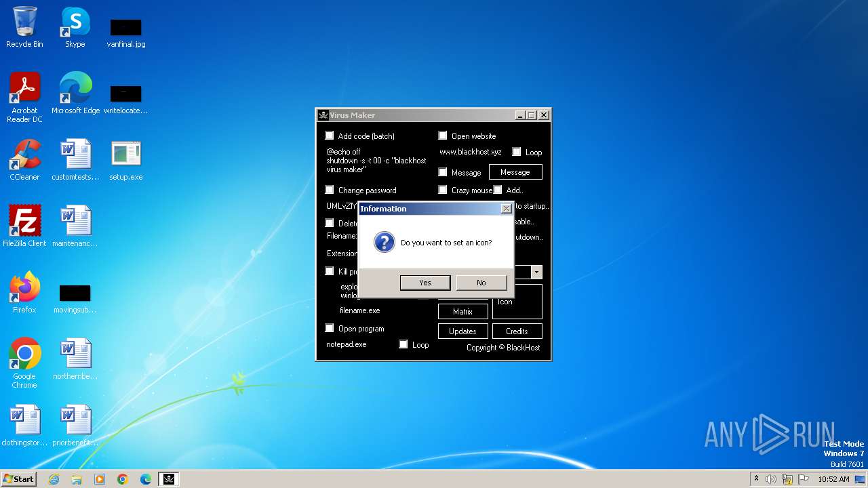Click the notepad.exe text field
The image size is (868, 488).
pyautogui.click(x=347, y=344)
